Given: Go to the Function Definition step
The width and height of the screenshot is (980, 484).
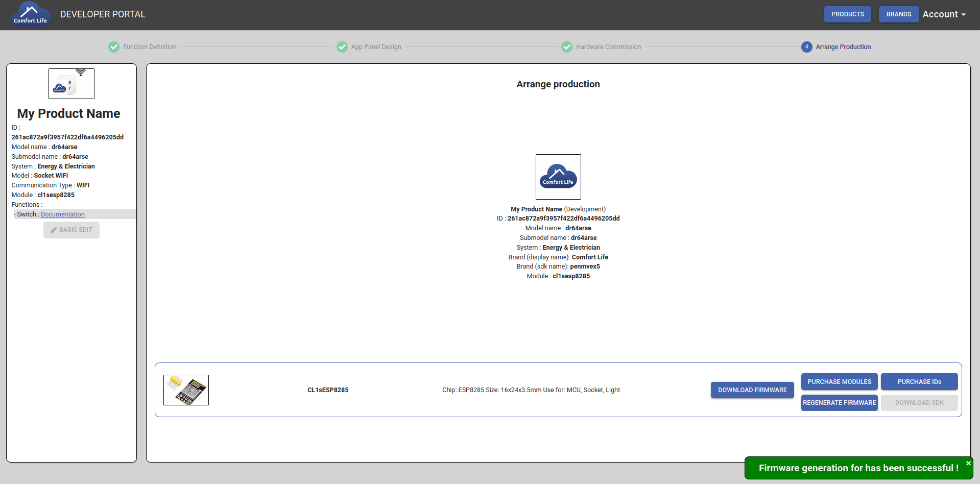Looking at the screenshot, I should pyautogui.click(x=150, y=47).
